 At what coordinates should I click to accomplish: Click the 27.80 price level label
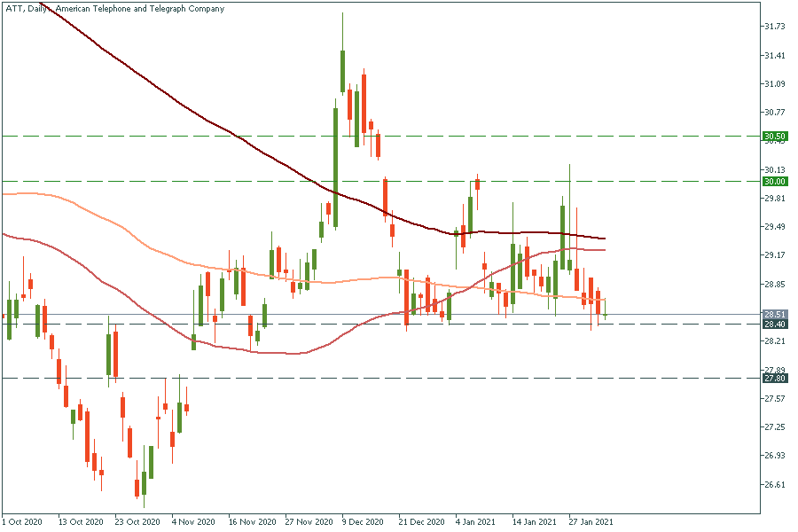point(774,379)
